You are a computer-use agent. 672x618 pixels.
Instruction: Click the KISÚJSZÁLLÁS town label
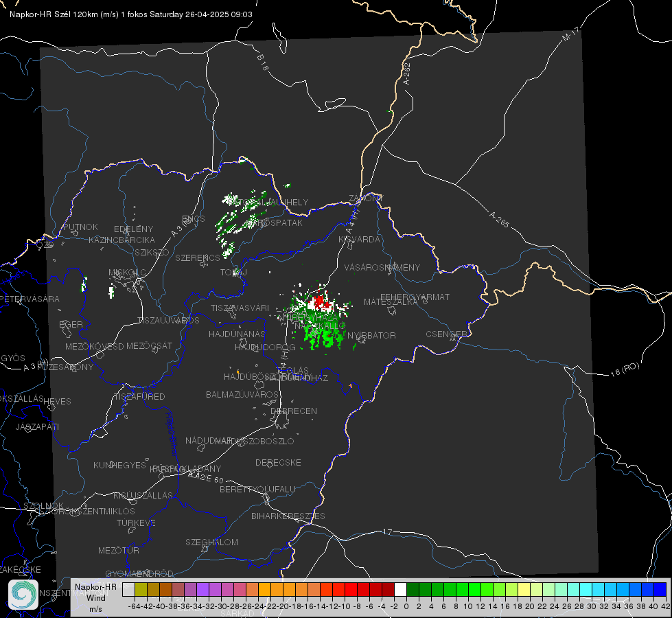coord(143,495)
